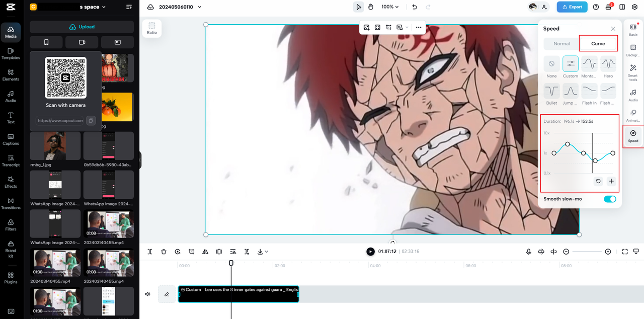Click the crop icon in timeline toolbar
The width and height of the screenshot is (644, 319).
click(x=191, y=252)
